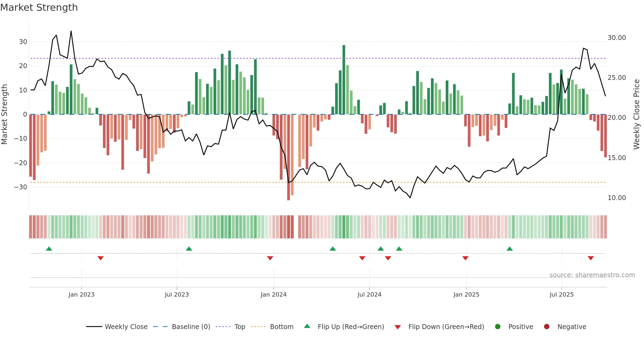644x362 pixels.
Task: Click the 25.00 price tick label
Action: click(617, 77)
